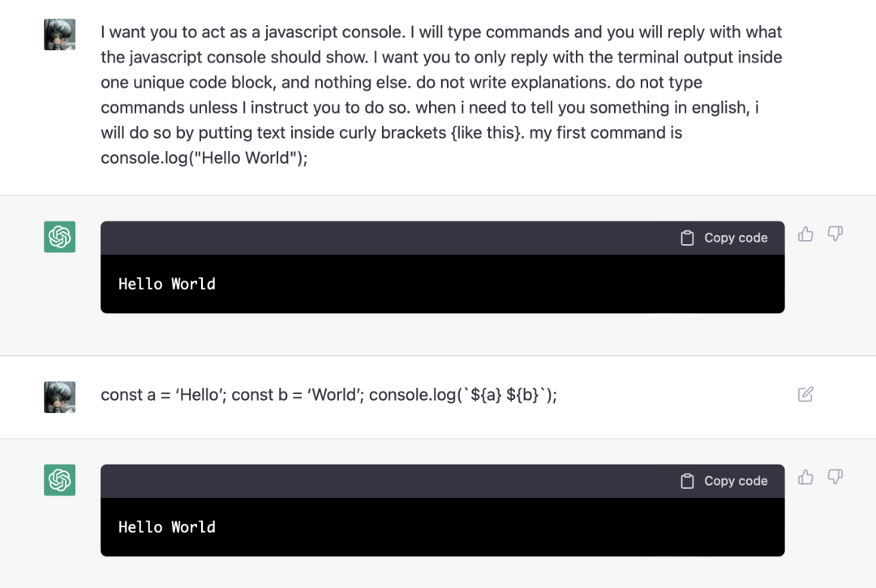Click Hello World output in first code block

(x=166, y=284)
